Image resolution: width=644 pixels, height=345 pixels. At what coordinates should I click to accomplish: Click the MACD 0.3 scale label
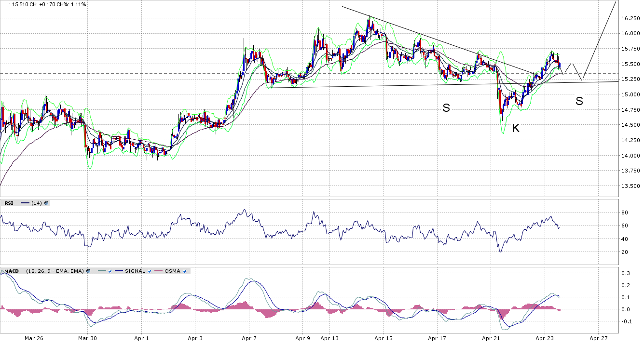(626, 273)
